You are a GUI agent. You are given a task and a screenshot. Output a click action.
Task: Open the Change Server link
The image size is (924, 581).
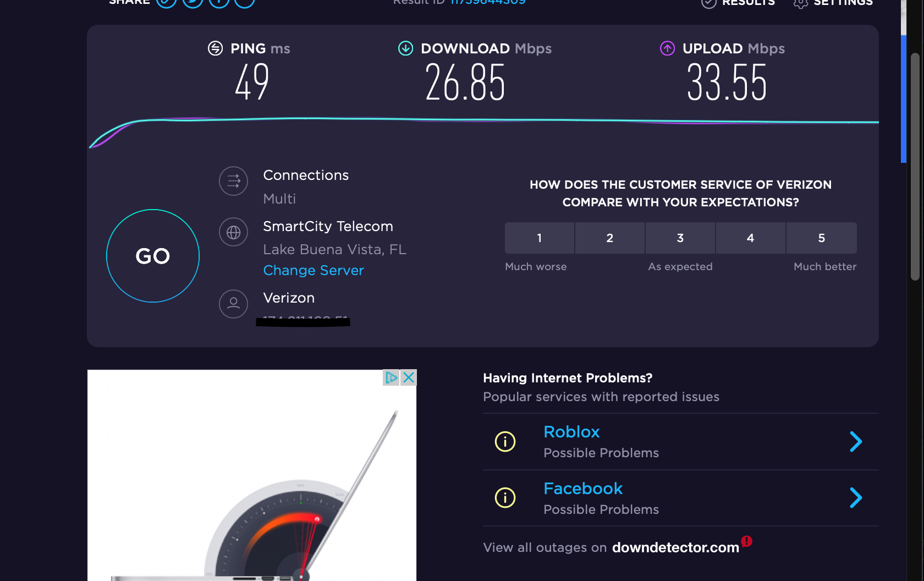[x=313, y=271]
